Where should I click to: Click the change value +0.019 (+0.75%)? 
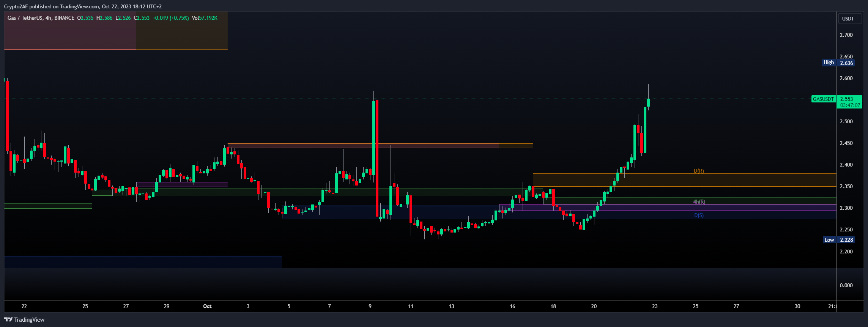(171, 18)
